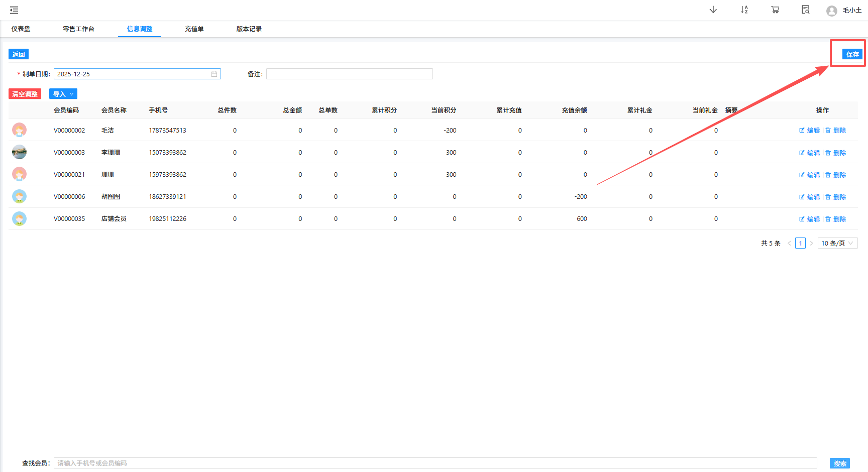
Task: Collapse the sidebar menu hamburger icon
Action: 14,10
